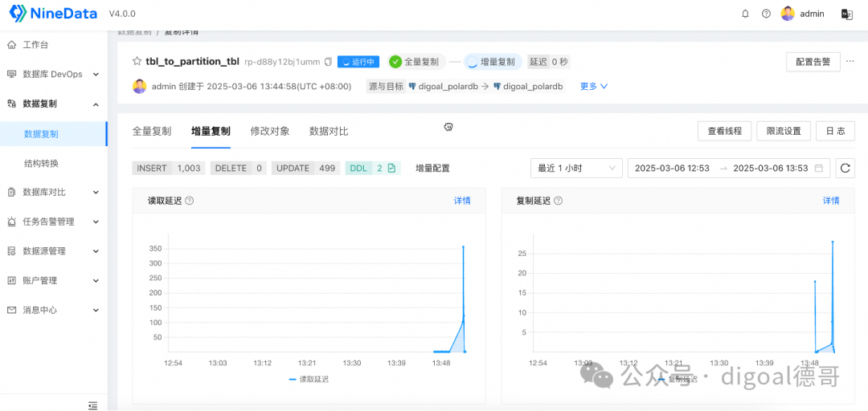The height and width of the screenshot is (411, 868).
Task: Click the 限流设置 button
Action: pyautogui.click(x=784, y=132)
